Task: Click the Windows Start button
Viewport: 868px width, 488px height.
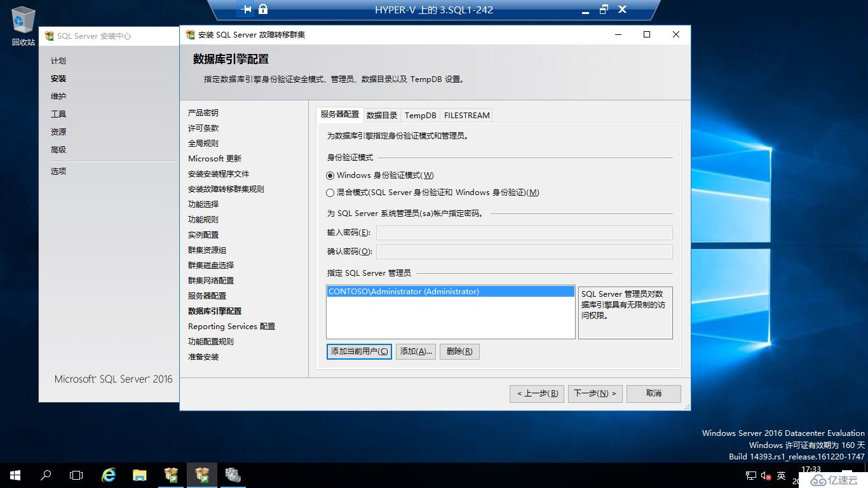Action: (x=15, y=475)
